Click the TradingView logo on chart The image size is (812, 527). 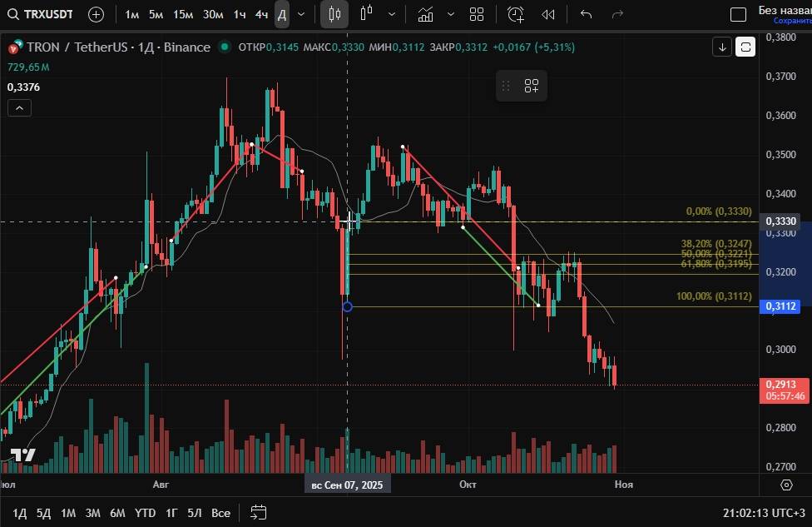point(22,455)
